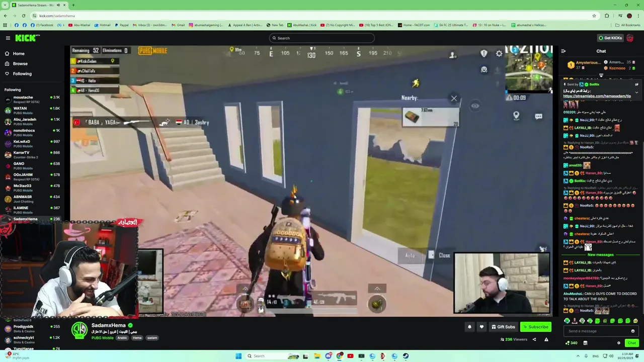Image resolution: width=644 pixels, height=362 pixels.
Task: Click the Gift Subs button
Action: click(503, 327)
